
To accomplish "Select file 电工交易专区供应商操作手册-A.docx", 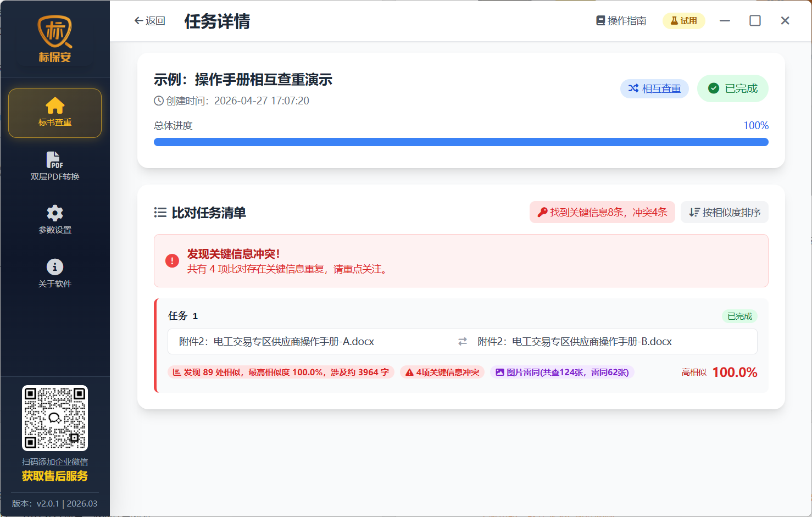I will pos(276,342).
